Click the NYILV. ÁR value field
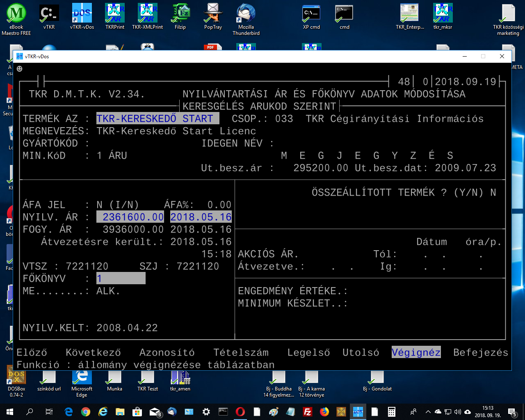 coord(130,217)
